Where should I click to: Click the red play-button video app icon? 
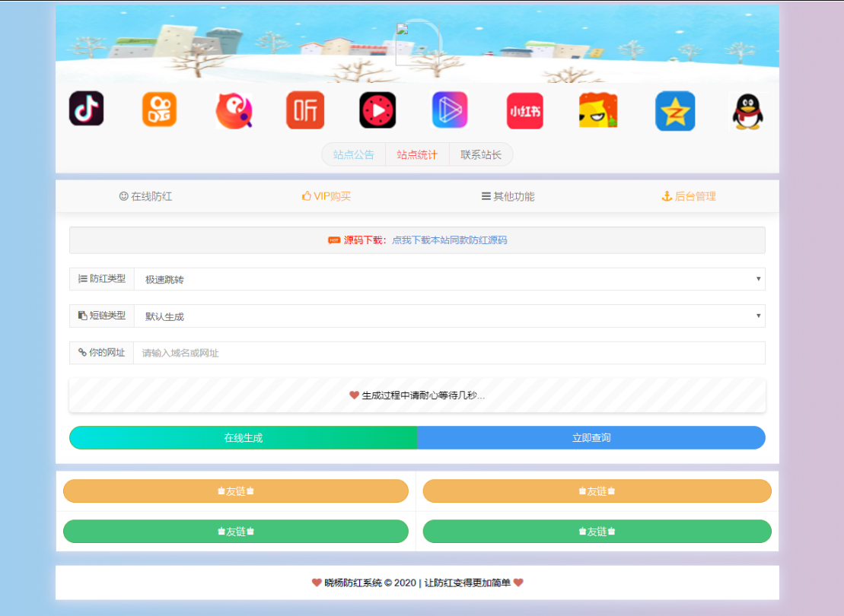pos(377,110)
